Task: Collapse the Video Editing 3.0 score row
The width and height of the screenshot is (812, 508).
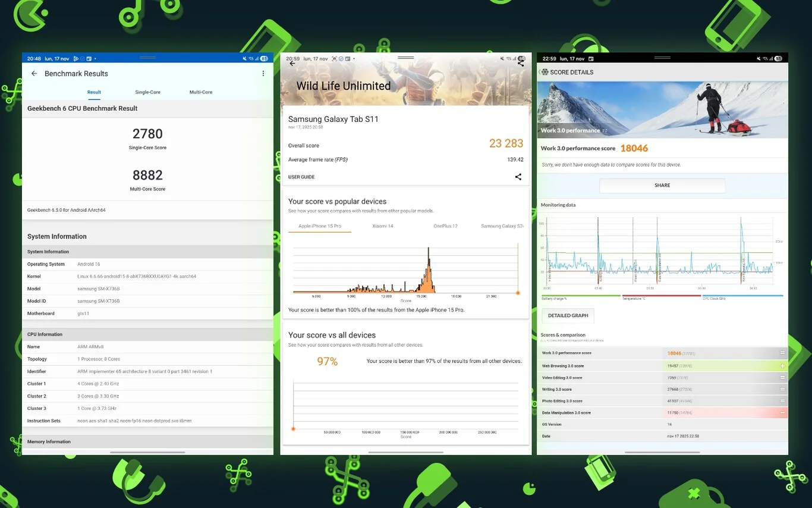Action: tap(782, 378)
